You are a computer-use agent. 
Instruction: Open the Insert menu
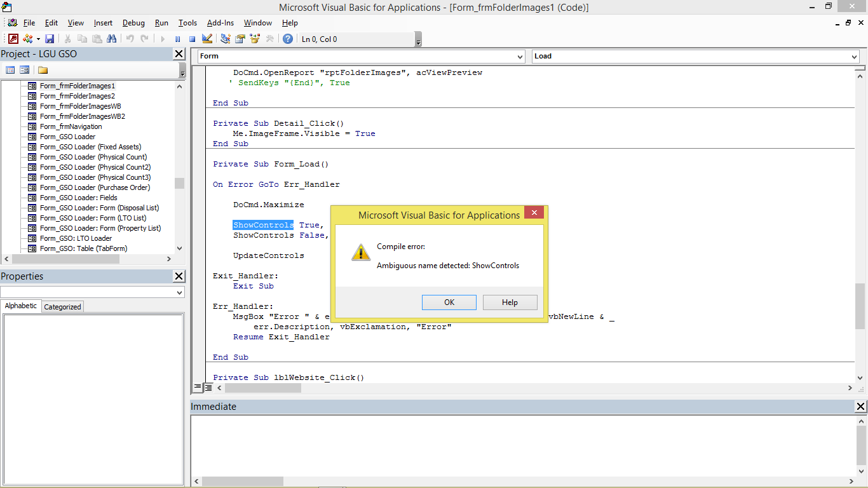(103, 23)
